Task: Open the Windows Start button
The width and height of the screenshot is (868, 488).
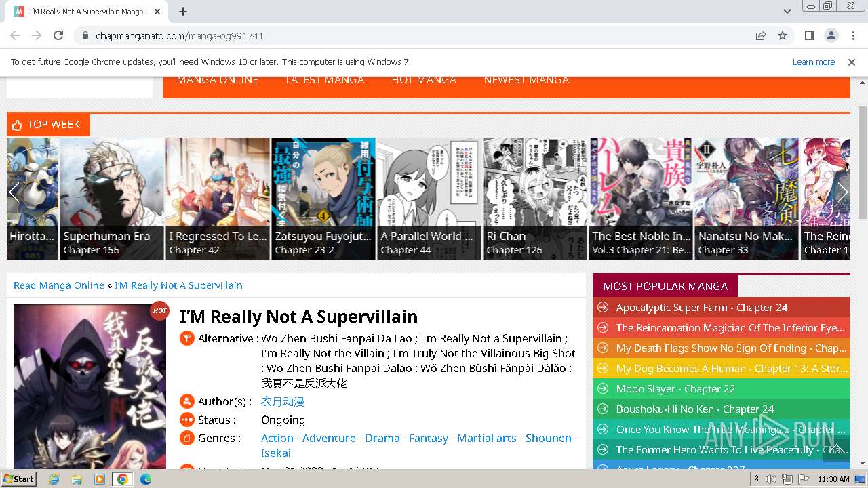Action: [18, 479]
